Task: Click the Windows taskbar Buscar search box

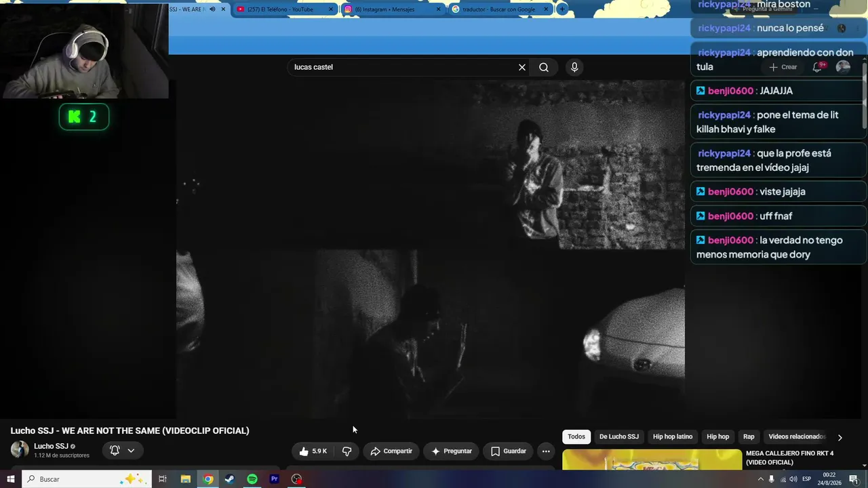Action: (86, 479)
